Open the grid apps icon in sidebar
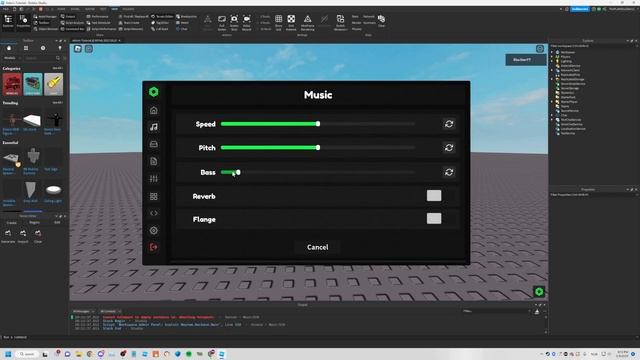The width and height of the screenshot is (640, 360). click(x=153, y=196)
